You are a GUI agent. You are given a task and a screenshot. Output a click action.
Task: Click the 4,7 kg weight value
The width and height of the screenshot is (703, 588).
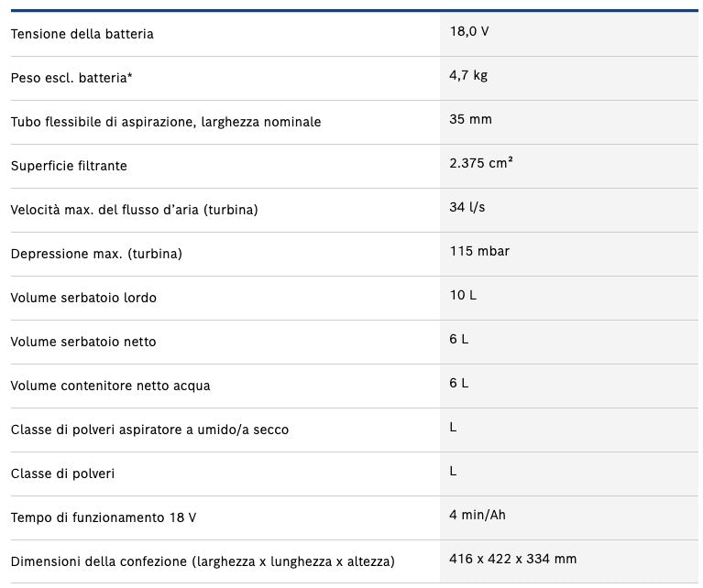point(468,75)
